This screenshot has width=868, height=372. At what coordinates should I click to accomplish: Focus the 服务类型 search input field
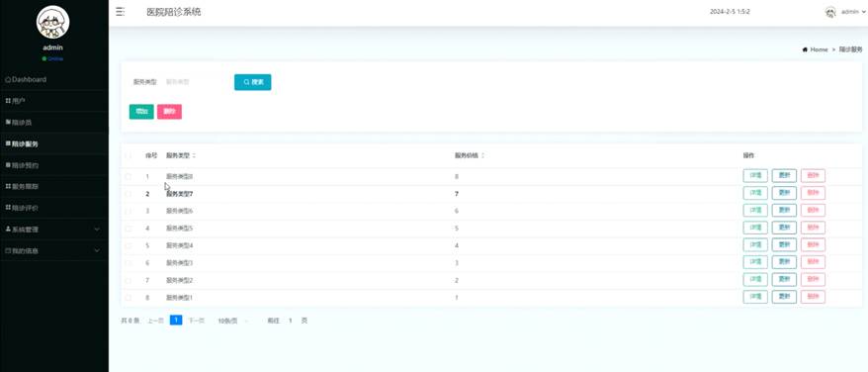(196, 82)
